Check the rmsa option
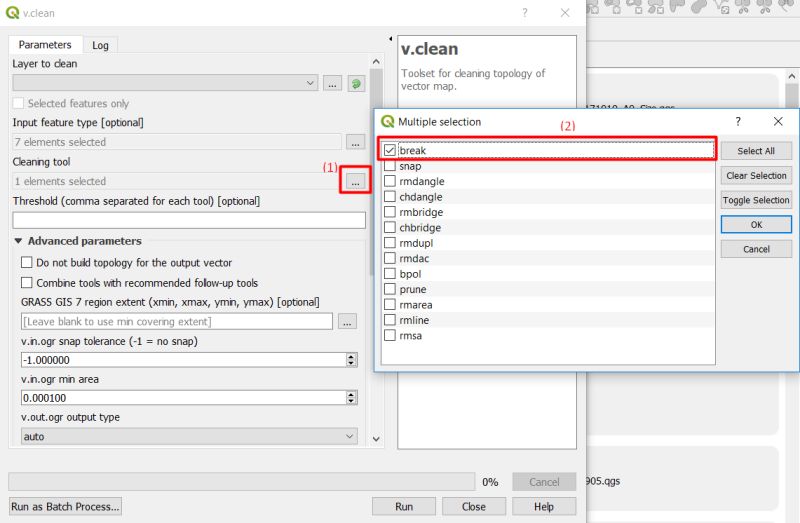 click(x=390, y=335)
